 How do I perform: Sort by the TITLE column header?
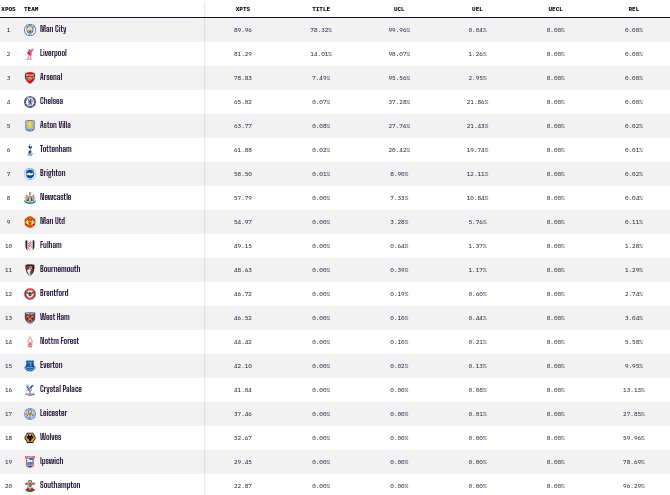coord(321,9)
